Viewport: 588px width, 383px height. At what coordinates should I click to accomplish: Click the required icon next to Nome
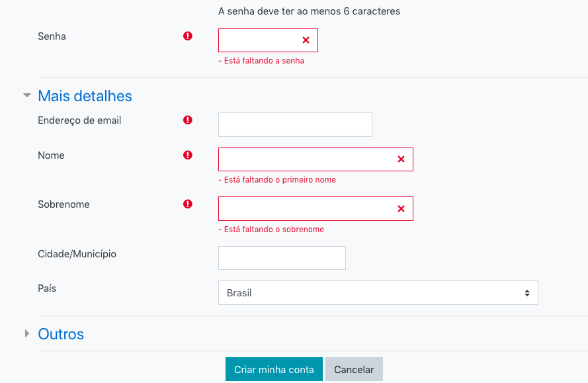[187, 155]
